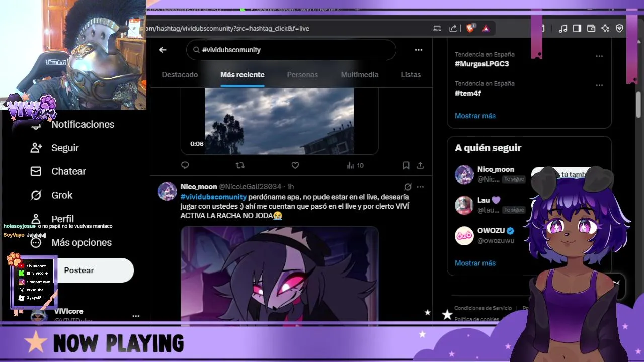Open Brave Shields lion icon
Viewport: 644px width, 362px height.
pos(470,29)
